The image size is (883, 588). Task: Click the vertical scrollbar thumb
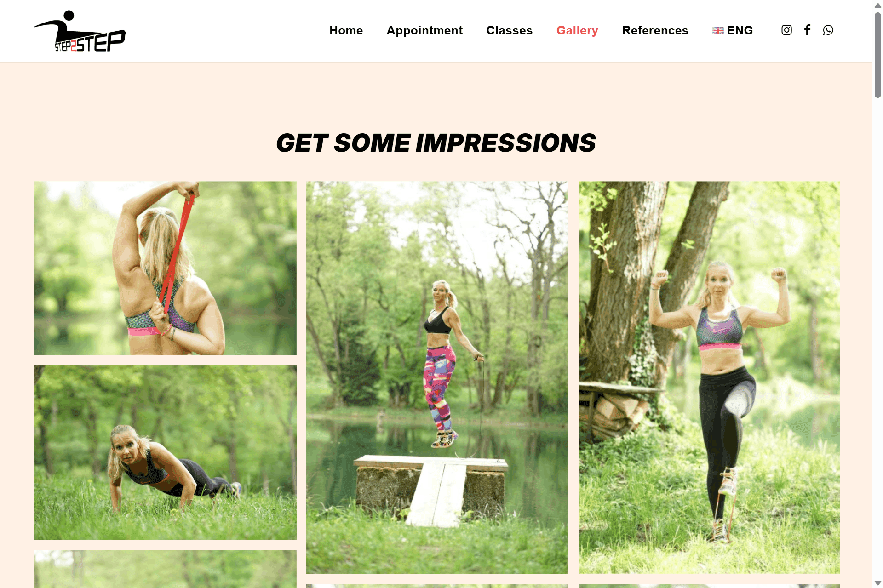878,55
